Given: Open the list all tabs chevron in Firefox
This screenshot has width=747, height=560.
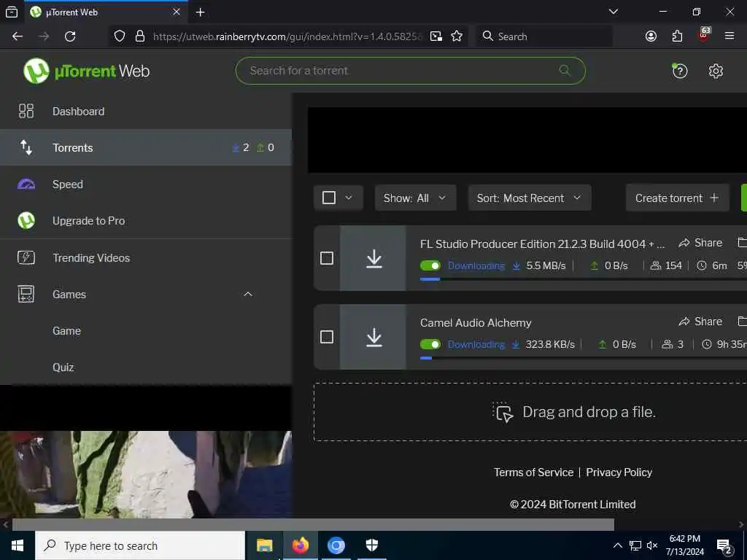Looking at the screenshot, I should (x=614, y=12).
